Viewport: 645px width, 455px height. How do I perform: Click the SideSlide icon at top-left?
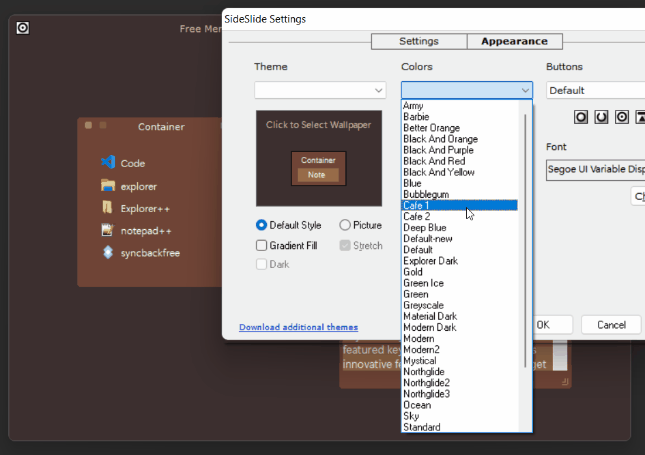[23, 28]
